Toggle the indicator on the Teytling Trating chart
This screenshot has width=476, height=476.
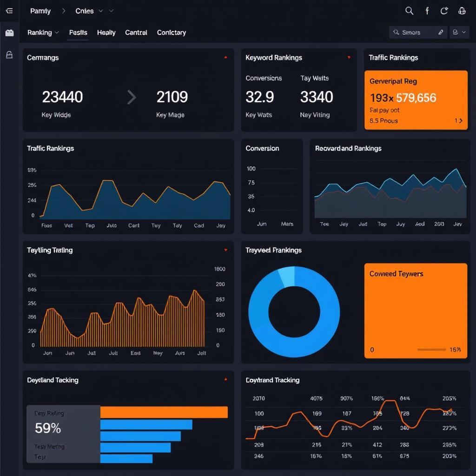tap(226, 250)
